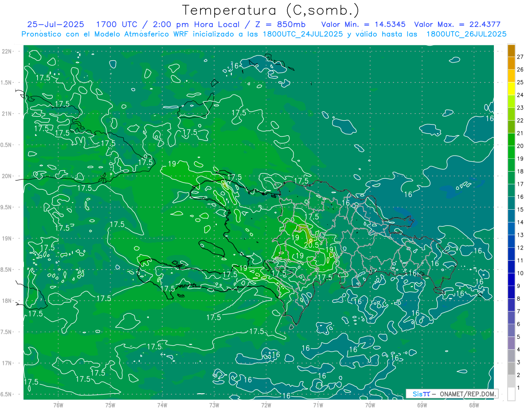Click the '1800UTC_24JUL2025' initialization timestamp
This screenshot has width=532, height=411.
pos(303,34)
